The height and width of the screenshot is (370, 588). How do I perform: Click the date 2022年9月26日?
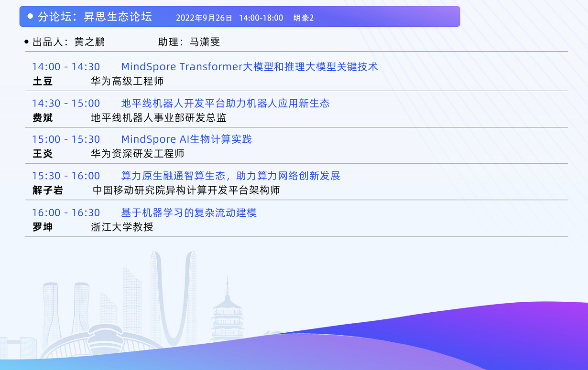tap(204, 18)
